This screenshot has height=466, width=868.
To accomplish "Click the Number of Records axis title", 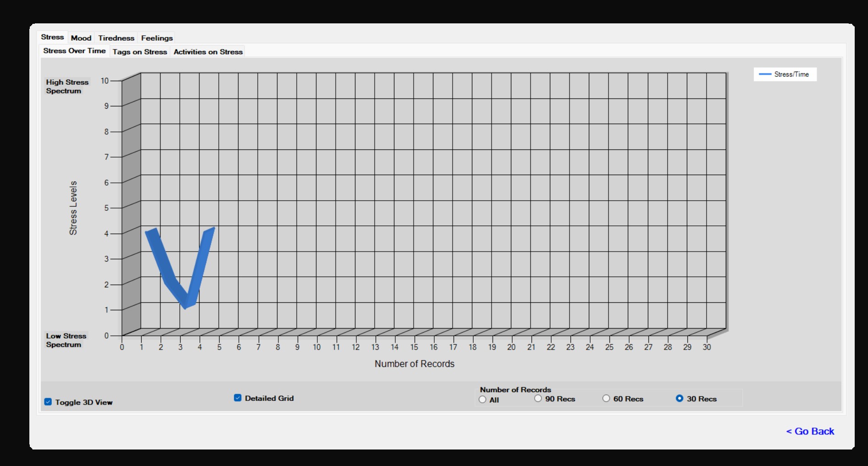I will [415, 364].
